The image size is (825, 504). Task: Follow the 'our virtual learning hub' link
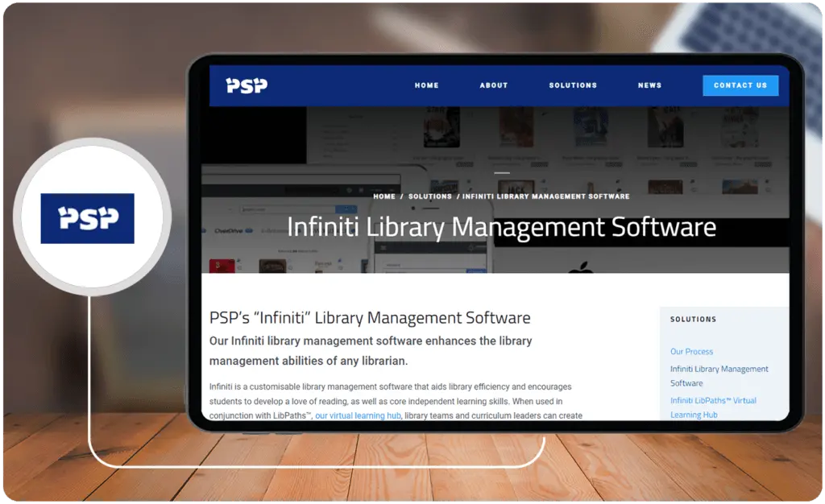click(x=358, y=415)
